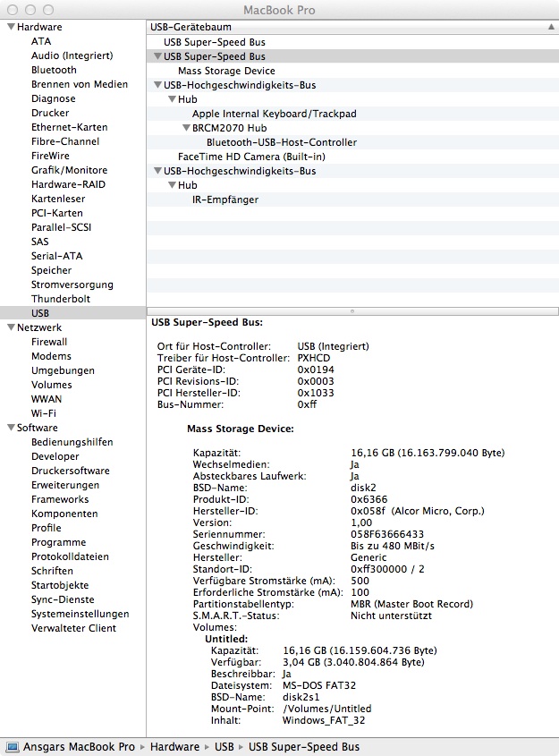The height and width of the screenshot is (756, 559).
Task: Click the split-pane divider handle
Action: [352, 311]
